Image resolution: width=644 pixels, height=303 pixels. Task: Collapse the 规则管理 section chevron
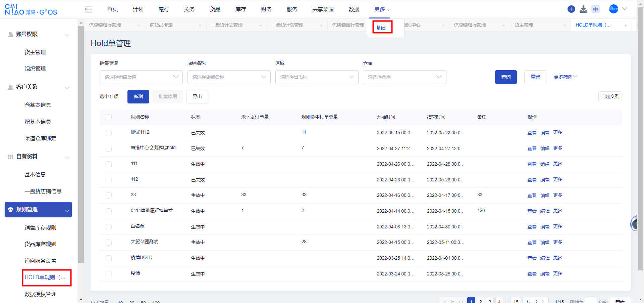[67, 210]
